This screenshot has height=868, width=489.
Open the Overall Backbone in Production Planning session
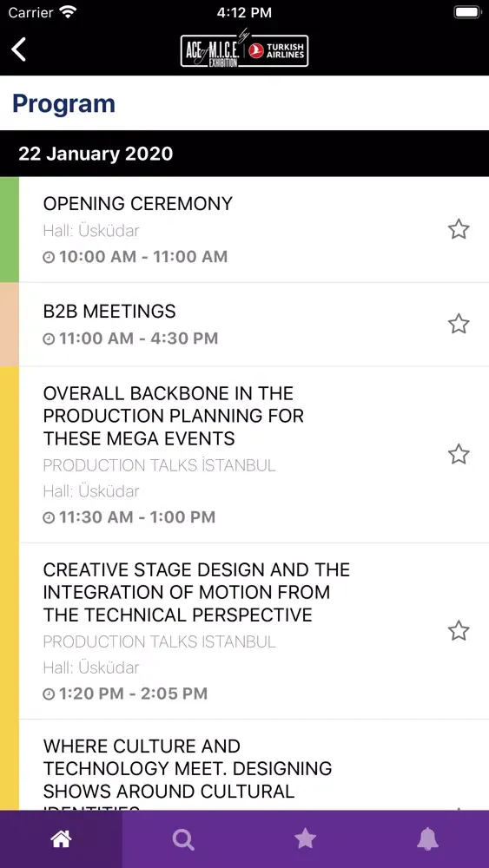pyautogui.click(x=244, y=455)
